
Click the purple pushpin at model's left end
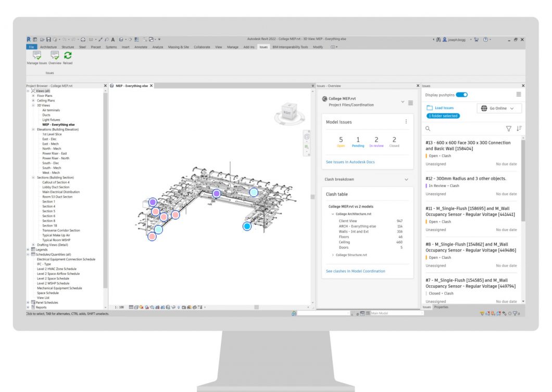[x=153, y=202]
